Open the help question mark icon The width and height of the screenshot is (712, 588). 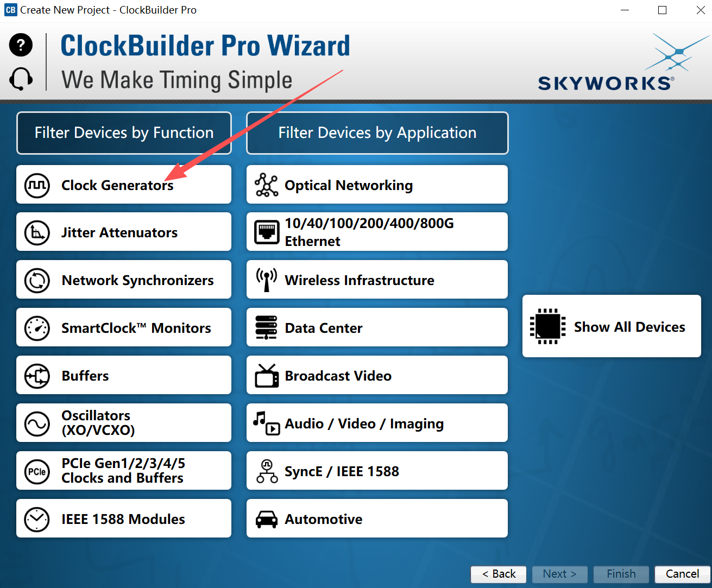pos(21,45)
